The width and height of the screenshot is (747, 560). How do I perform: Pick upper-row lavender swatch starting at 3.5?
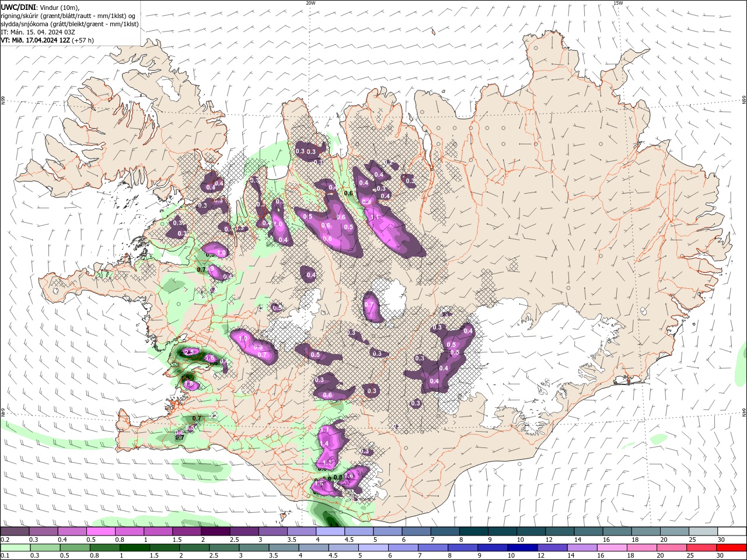coord(302,531)
